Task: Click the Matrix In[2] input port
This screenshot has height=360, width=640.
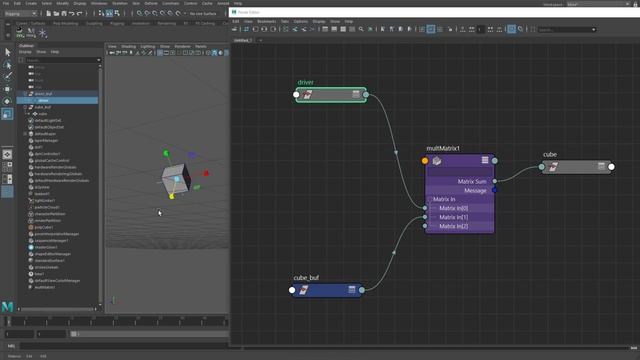Action: pyautogui.click(x=425, y=226)
